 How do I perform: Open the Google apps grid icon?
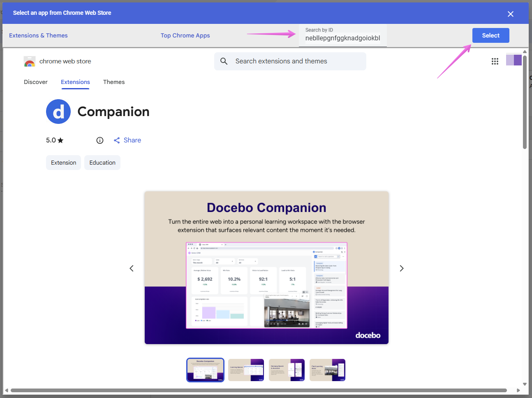coord(495,61)
